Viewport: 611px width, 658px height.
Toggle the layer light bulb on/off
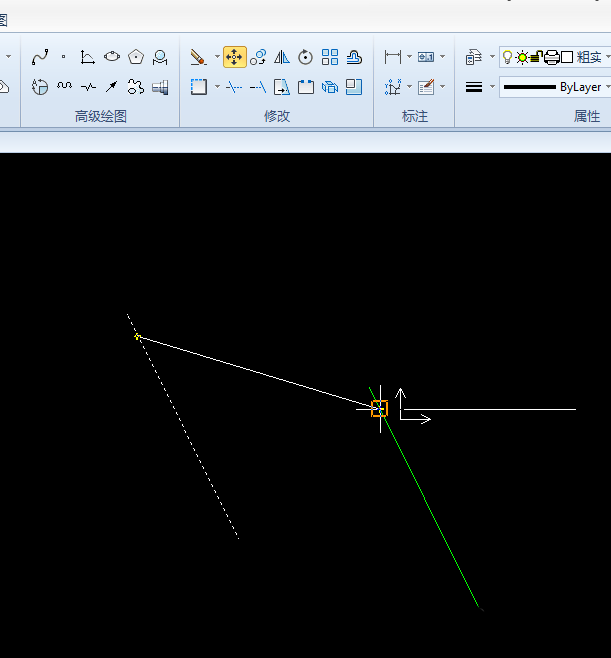(x=507, y=57)
